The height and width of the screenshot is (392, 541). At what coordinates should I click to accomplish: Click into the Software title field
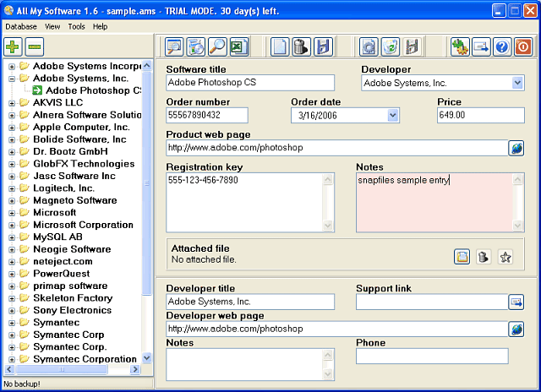pyautogui.click(x=250, y=83)
